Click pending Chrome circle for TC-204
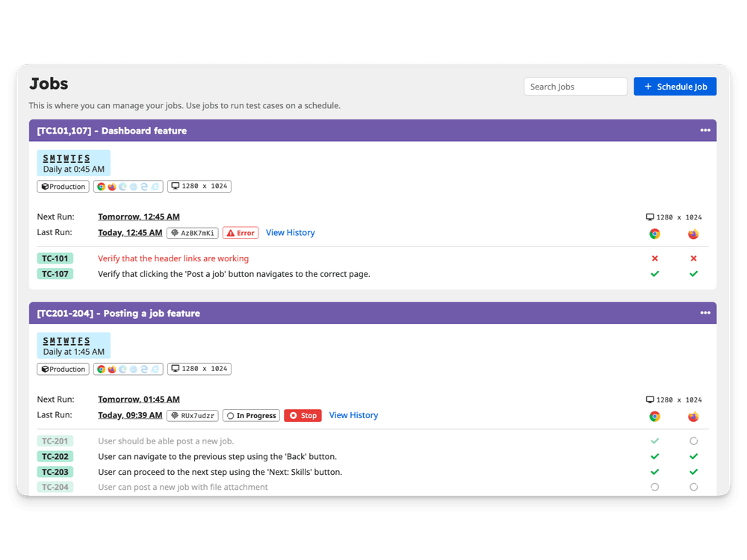 point(654,487)
